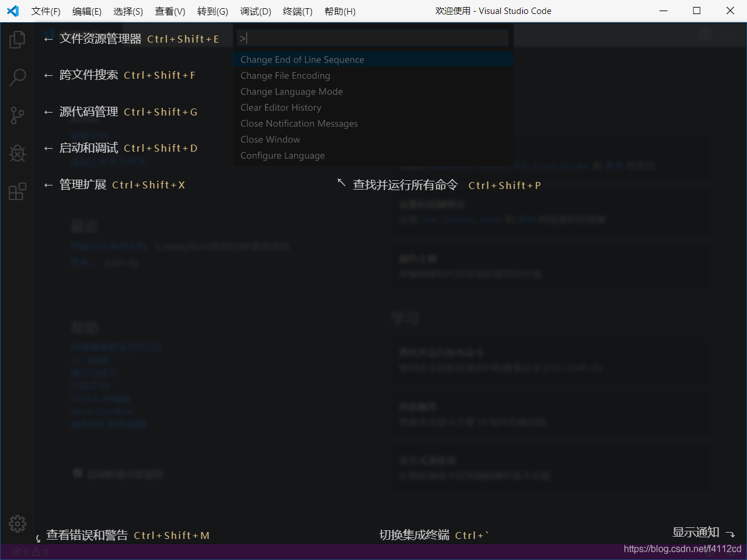
Task: Click the 文件资源管理器 overlay label
Action: 100,38
